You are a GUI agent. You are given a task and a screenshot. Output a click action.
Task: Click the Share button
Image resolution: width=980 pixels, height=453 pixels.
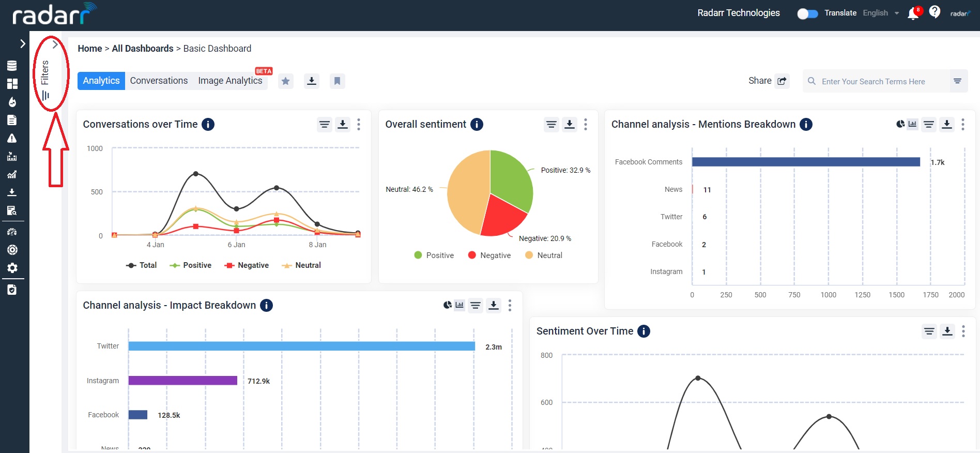click(x=768, y=81)
